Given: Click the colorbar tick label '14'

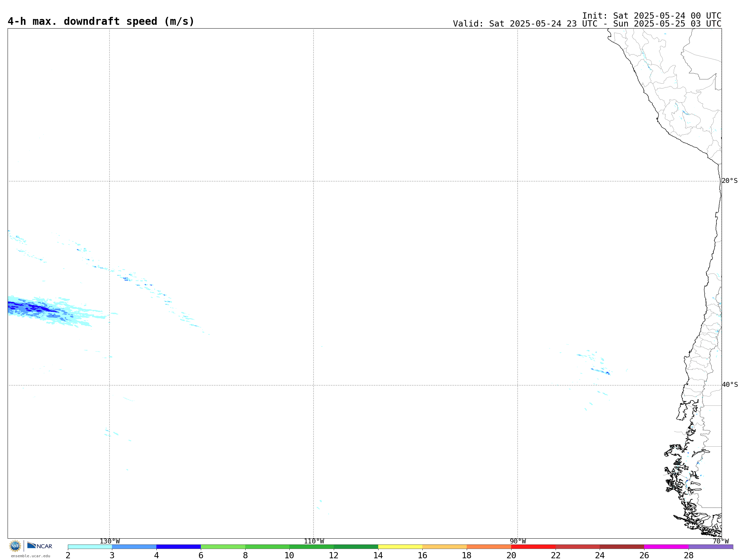Looking at the screenshot, I should point(378,555).
